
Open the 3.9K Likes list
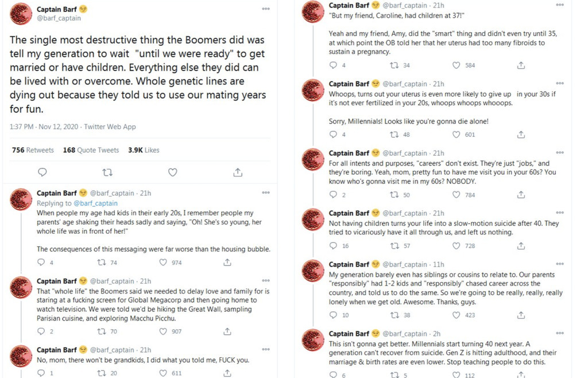[144, 150]
